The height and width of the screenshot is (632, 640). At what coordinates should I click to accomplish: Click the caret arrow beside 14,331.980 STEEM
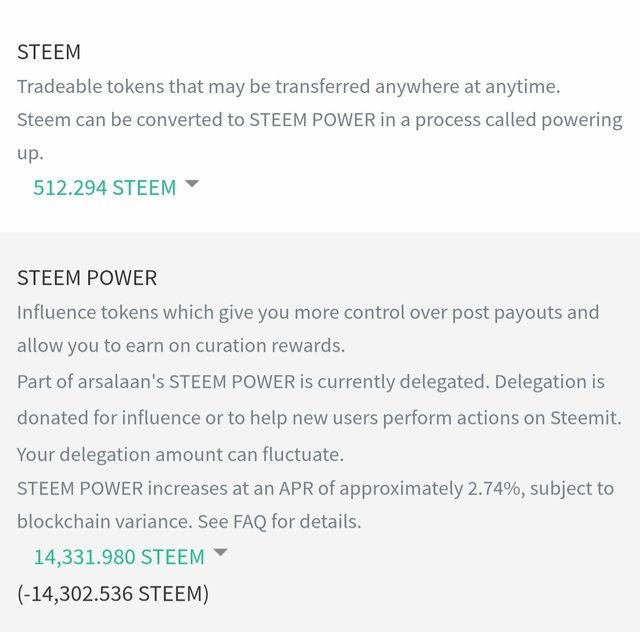tap(220, 552)
